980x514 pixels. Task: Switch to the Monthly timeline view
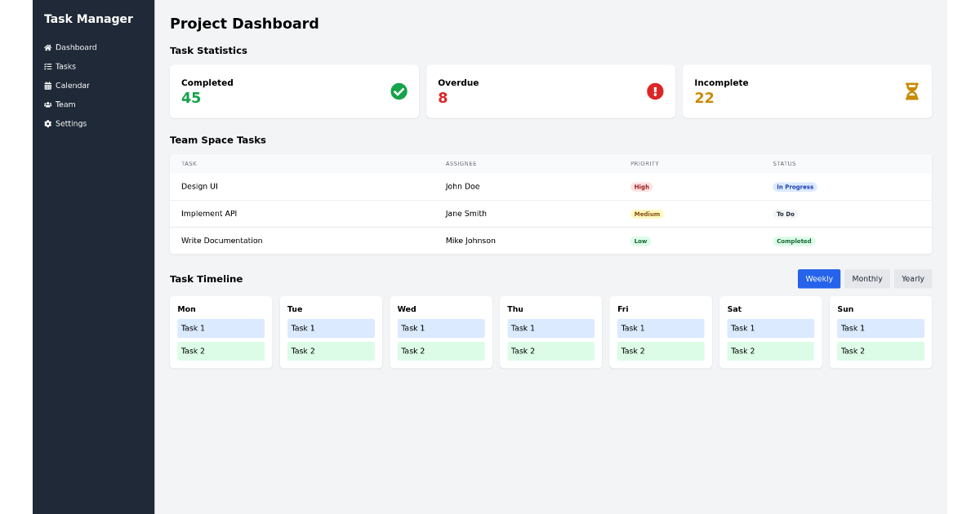click(866, 278)
